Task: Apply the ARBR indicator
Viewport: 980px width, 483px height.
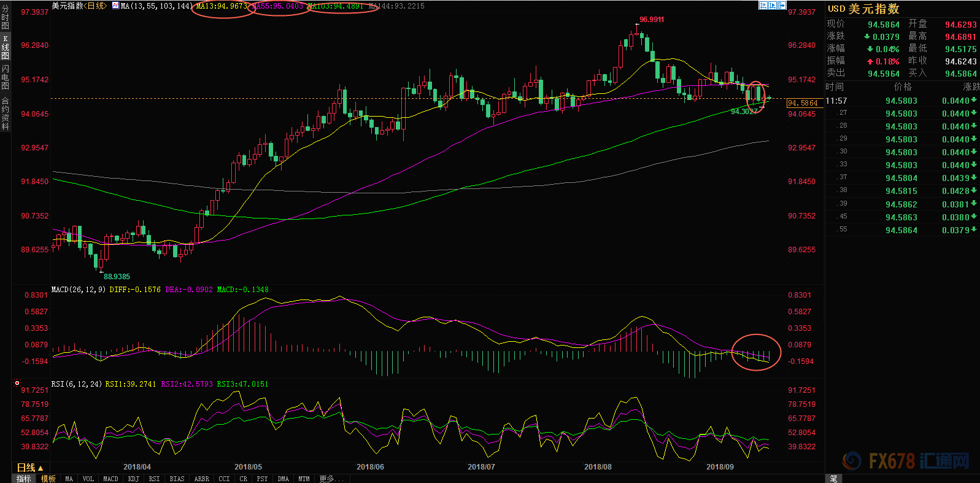Action: coord(201,479)
